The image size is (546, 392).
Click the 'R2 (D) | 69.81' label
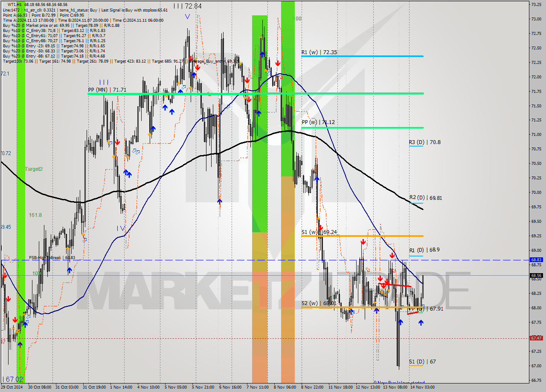[426, 198]
